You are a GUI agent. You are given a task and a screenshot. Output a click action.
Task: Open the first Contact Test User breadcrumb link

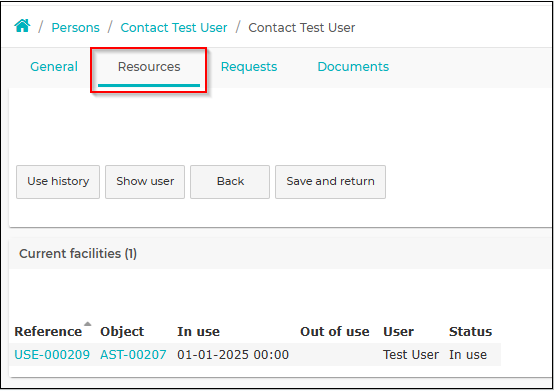173,28
